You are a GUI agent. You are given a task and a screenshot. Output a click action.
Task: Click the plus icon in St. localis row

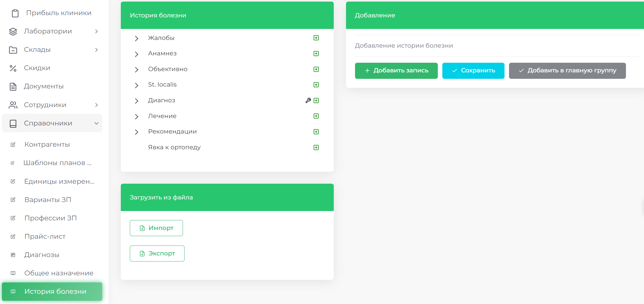[x=316, y=85]
